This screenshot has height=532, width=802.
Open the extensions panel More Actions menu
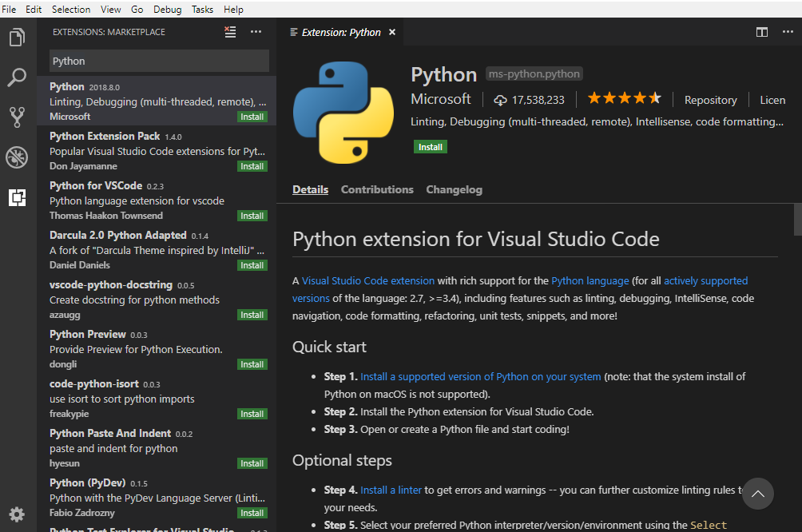tap(256, 32)
